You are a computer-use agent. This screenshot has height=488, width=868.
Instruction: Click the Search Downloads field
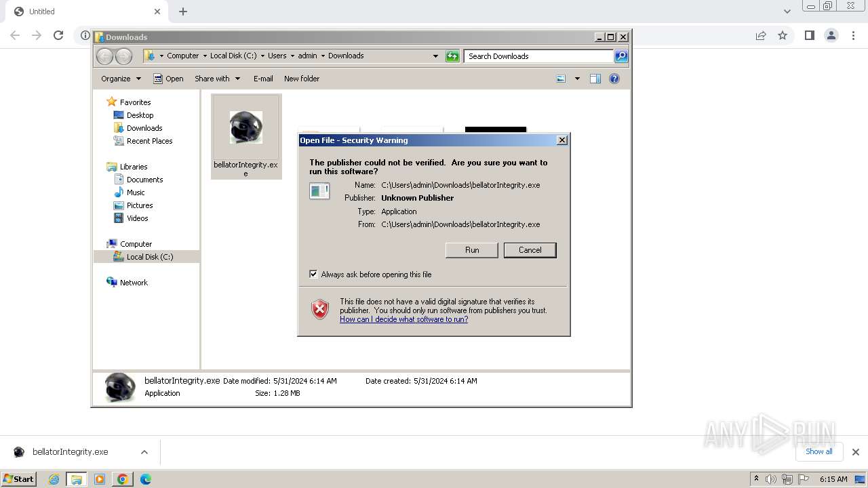tap(539, 56)
